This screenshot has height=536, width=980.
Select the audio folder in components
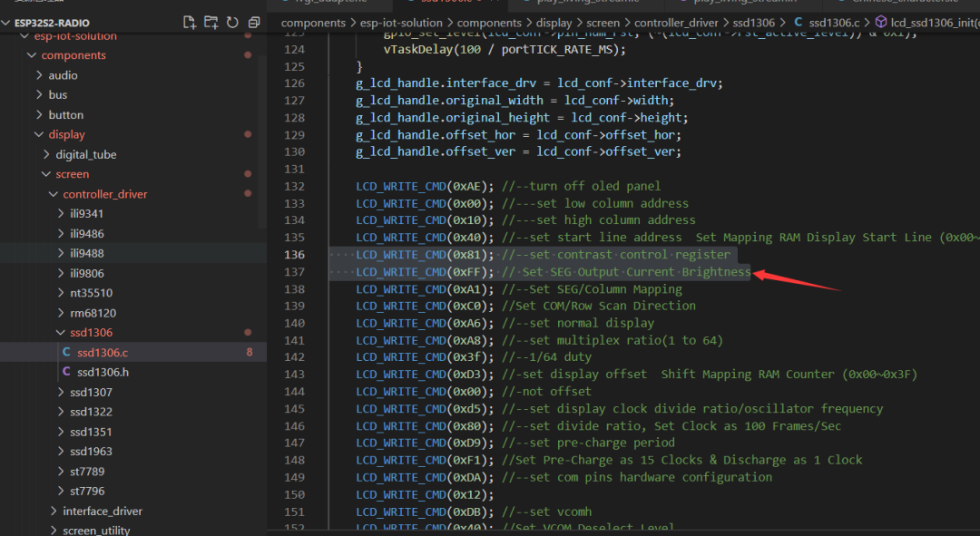coord(64,75)
